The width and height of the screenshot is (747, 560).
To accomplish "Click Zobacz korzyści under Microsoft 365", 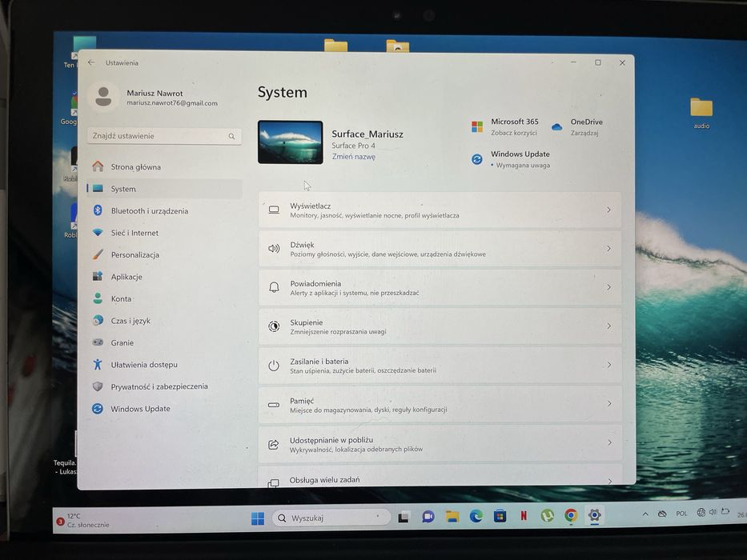I will 513,133.
